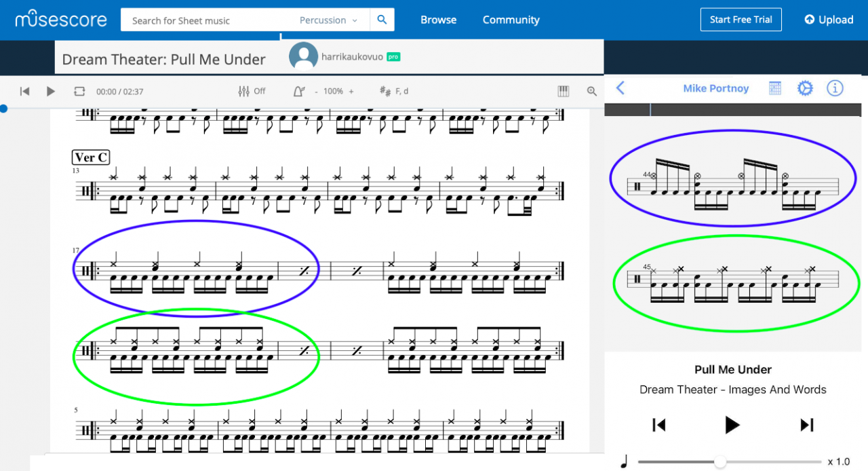Click the rewind to start icon

point(25,91)
